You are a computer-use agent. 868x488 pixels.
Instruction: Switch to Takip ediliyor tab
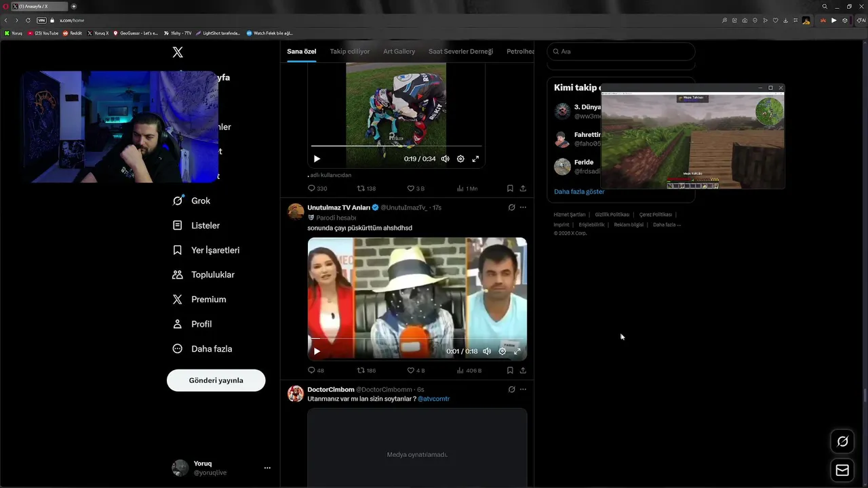pos(350,52)
